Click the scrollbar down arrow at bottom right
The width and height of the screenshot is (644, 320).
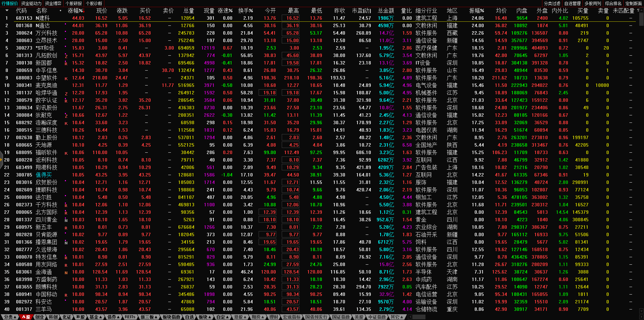point(641,310)
